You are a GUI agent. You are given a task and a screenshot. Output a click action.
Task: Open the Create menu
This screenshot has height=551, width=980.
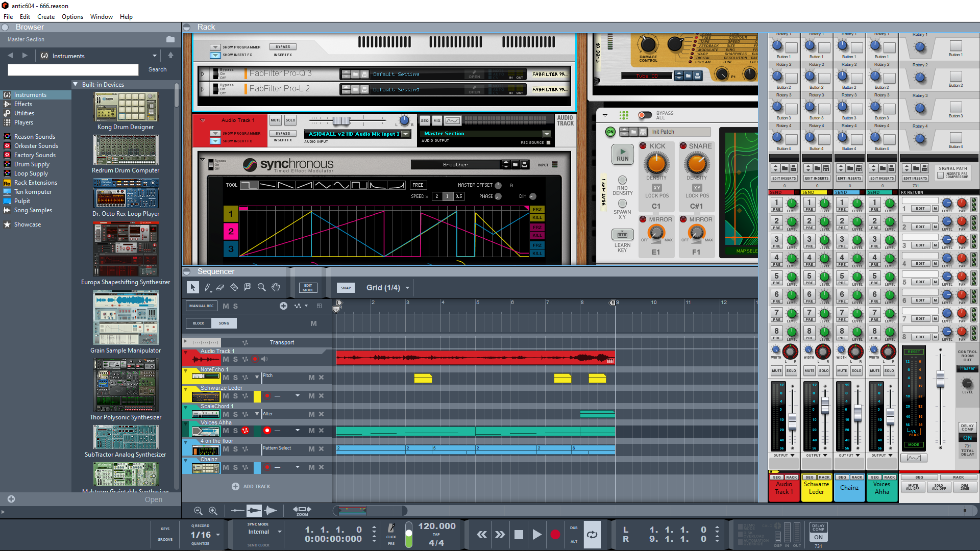click(46, 16)
